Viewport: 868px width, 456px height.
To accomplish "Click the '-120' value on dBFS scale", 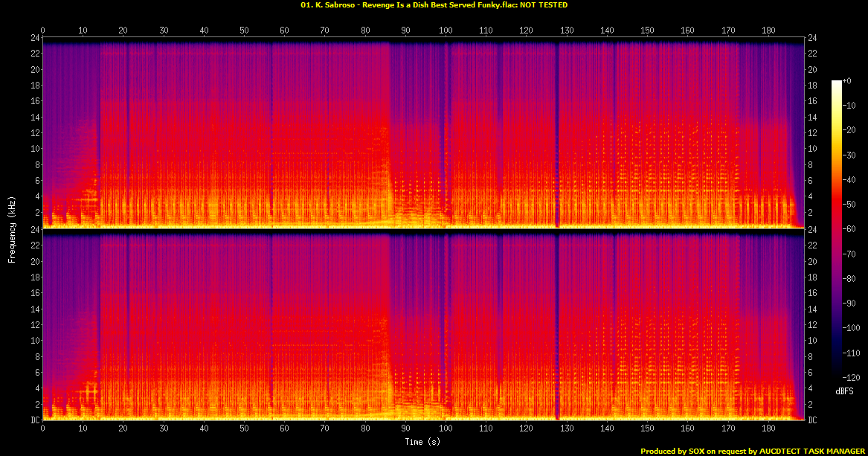I will (x=852, y=377).
